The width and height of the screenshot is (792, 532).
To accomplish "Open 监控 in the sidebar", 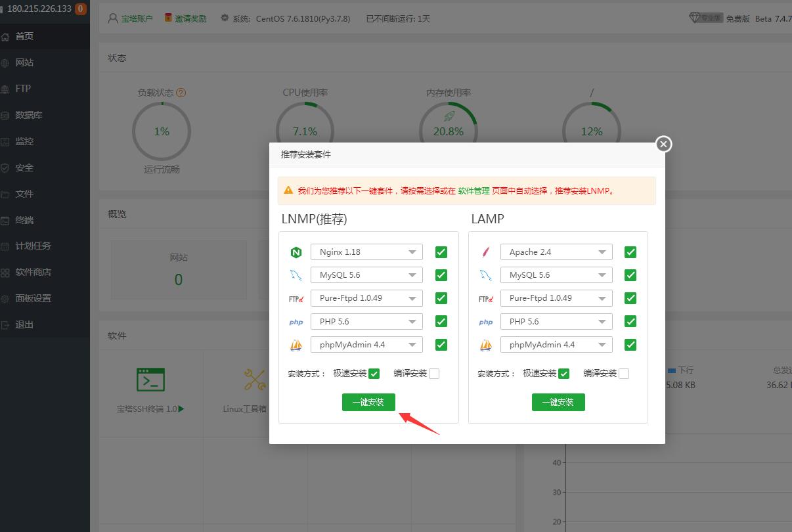I will point(45,141).
